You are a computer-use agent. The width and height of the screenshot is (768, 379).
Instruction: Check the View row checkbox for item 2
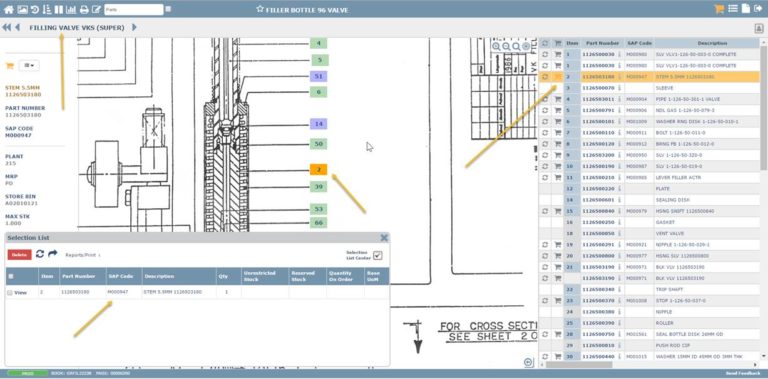coord(9,293)
